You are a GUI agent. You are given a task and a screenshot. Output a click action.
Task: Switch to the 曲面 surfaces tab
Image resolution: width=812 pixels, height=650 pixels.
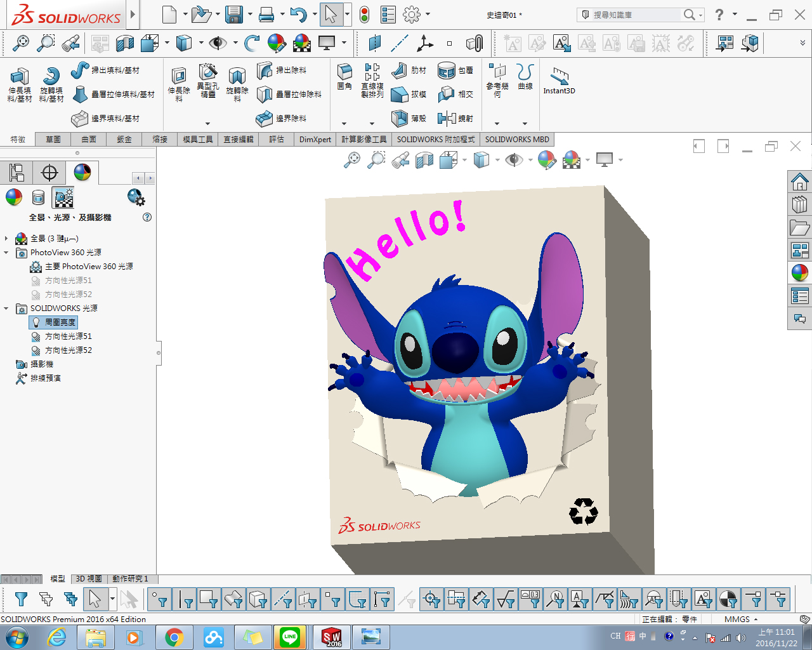point(89,139)
